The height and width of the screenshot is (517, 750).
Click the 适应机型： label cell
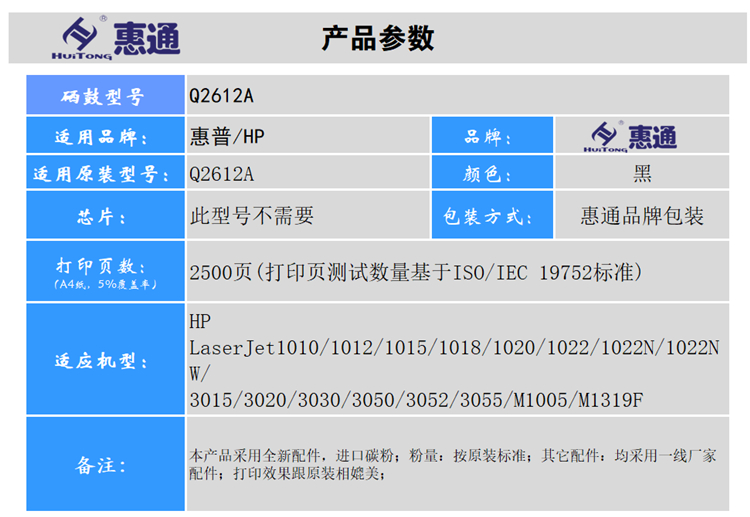pos(105,359)
